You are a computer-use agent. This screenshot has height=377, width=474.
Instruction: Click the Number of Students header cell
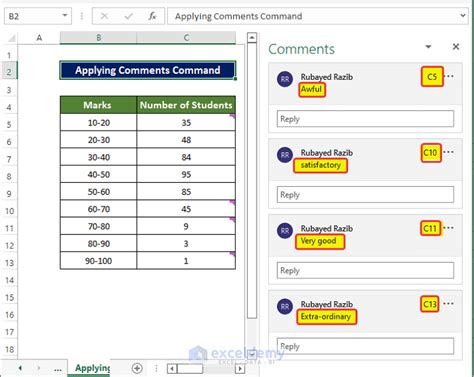coord(186,105)
